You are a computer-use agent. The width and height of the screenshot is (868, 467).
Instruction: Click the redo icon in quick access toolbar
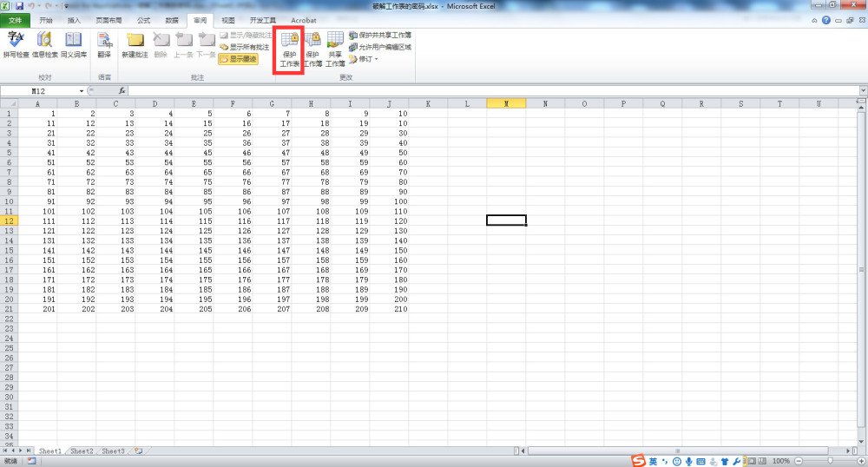(49, 6)
